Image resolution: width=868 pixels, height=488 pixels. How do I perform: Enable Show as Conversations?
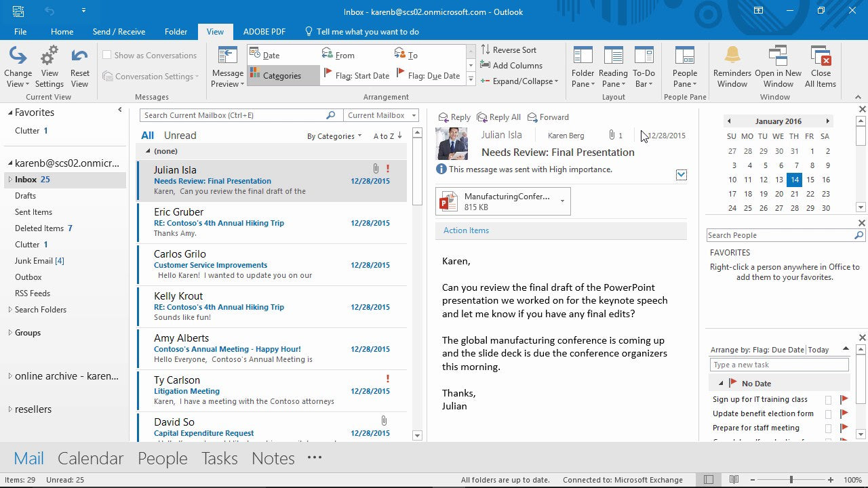(106, 55)
